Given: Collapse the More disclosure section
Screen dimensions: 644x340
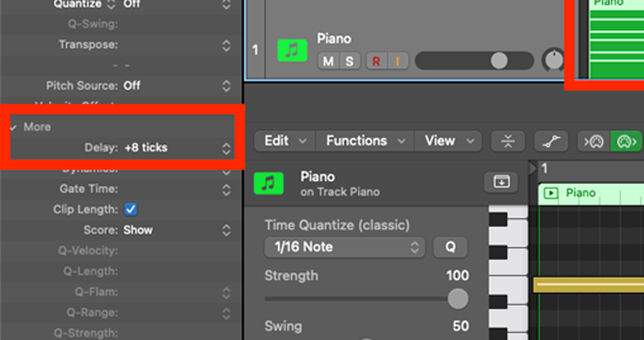Looking at the screenshot, I should click(14, 127).
